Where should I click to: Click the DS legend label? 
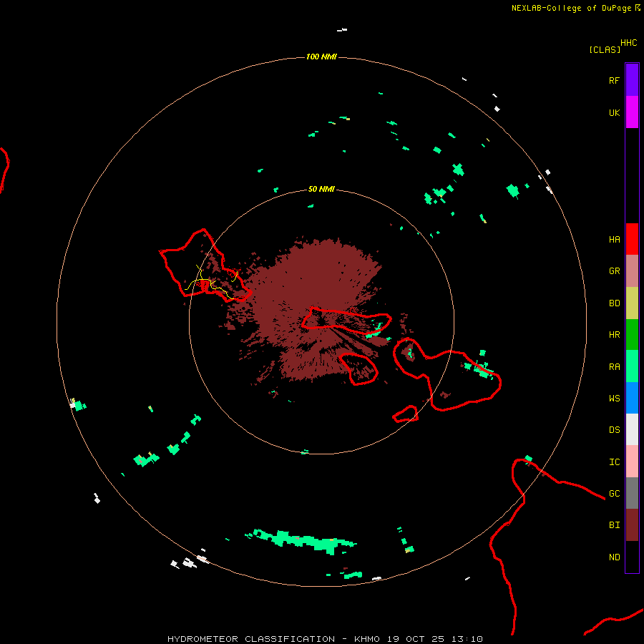click(x=614, y=429)
